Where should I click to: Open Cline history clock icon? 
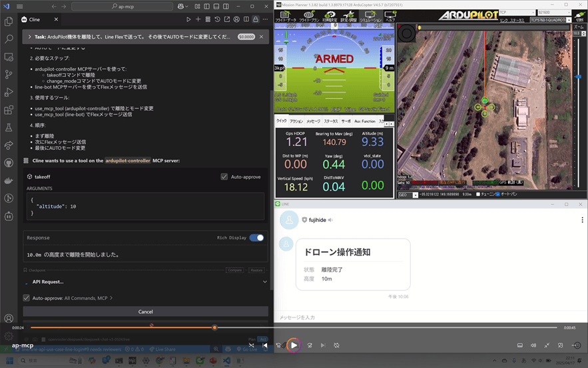(x=218, y=19)
